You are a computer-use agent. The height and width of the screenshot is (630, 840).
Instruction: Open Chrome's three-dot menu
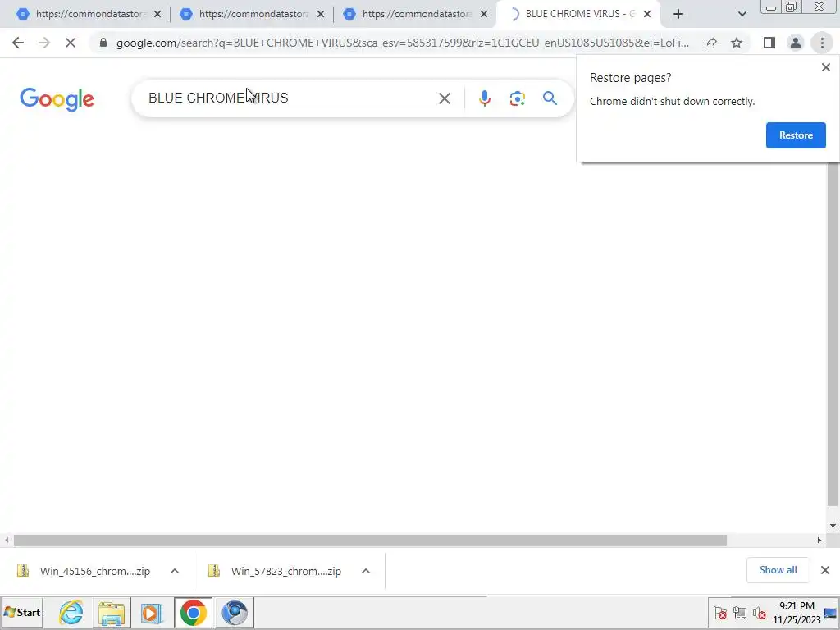click(822, 43)
